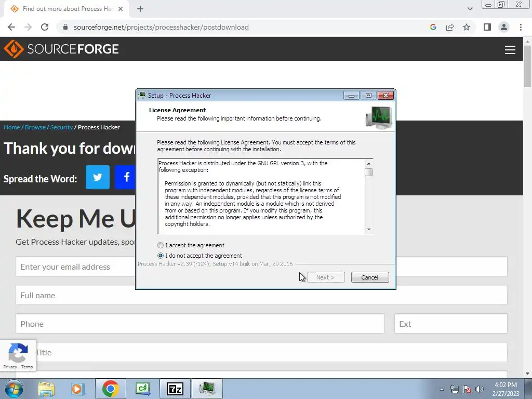
Task: Open Windows Media Player taskbar icon
Action: tap(78, 389)
